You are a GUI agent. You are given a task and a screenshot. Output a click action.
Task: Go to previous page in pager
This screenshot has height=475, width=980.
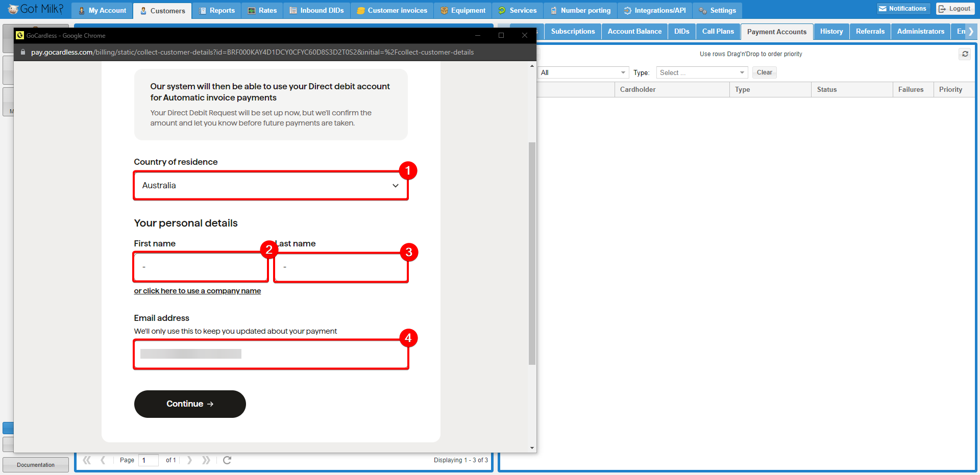[x=103, y=460]
